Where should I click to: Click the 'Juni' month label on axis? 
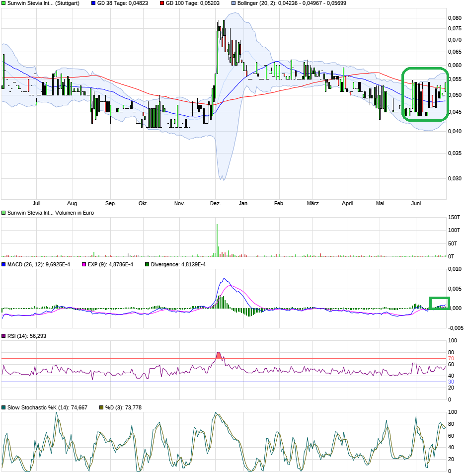[x=416, y=203]
